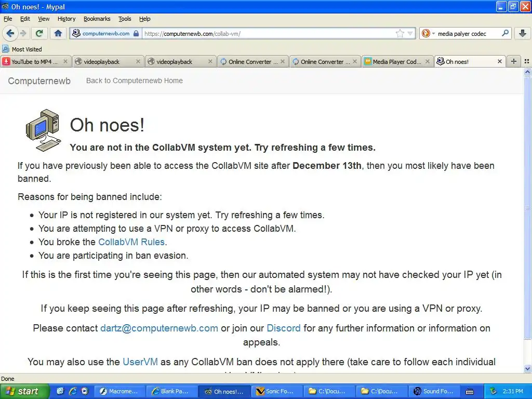
Task: Open the Edit menu
Action: [25, 19]
